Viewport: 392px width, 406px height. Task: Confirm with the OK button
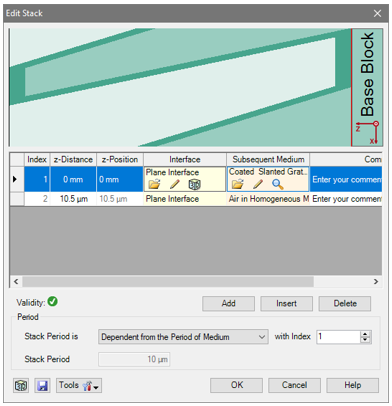(x=237, y=385)
